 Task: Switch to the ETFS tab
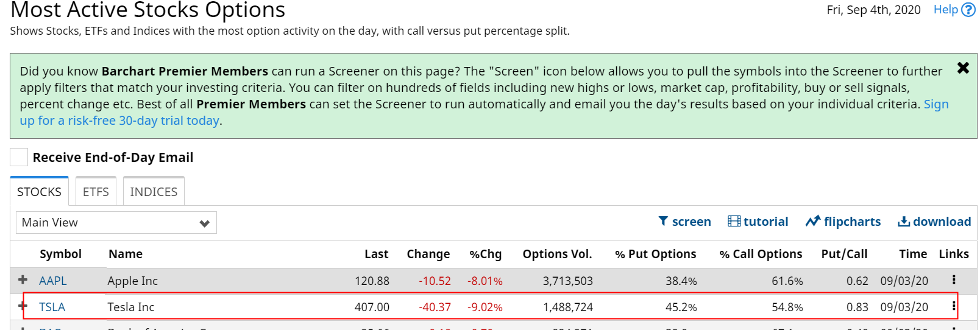pyautogui.click(x=96, y=192)
